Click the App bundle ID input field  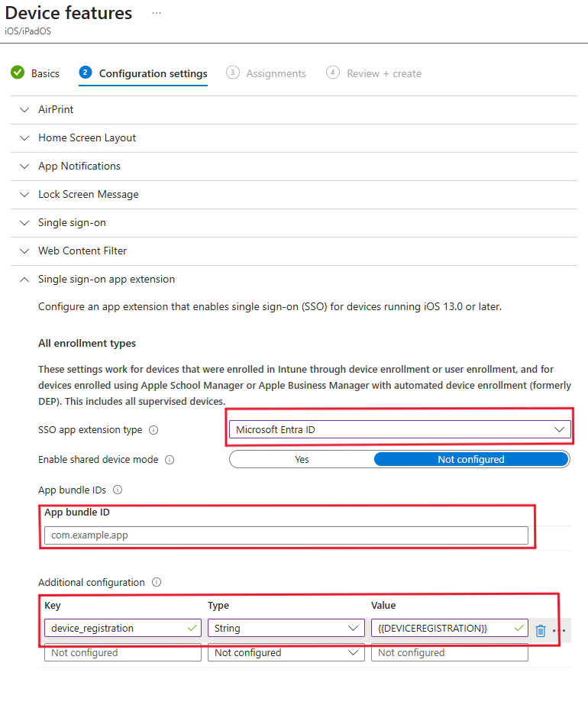point(286,535)
